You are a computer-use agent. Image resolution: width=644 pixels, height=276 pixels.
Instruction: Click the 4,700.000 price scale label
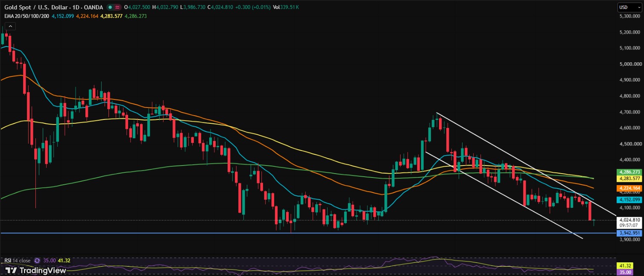coord(629,112)
